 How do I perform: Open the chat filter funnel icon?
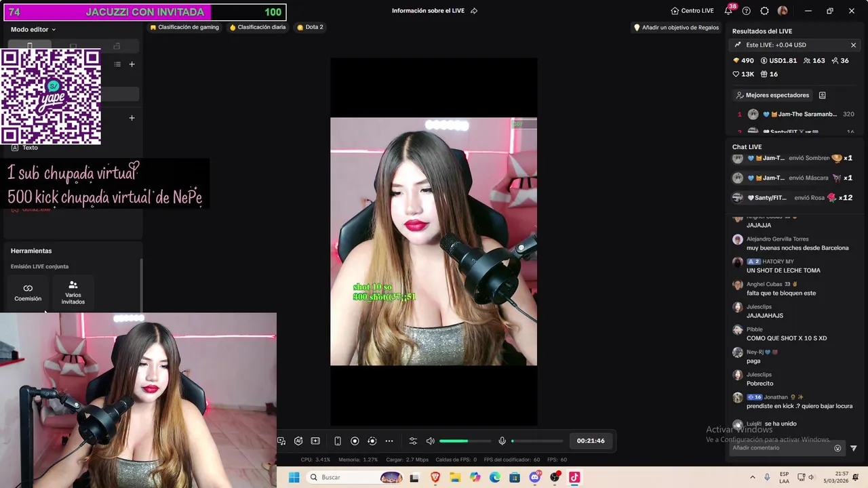coord(853,448)
